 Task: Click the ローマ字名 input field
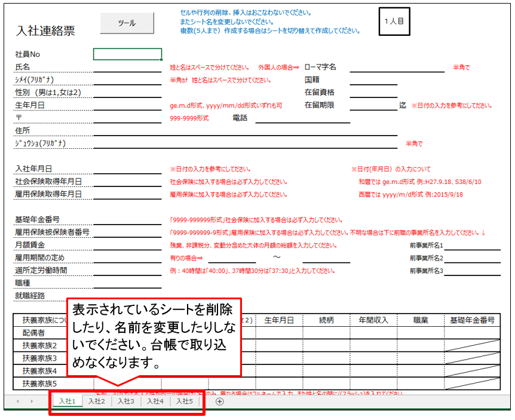coord(397,67)
